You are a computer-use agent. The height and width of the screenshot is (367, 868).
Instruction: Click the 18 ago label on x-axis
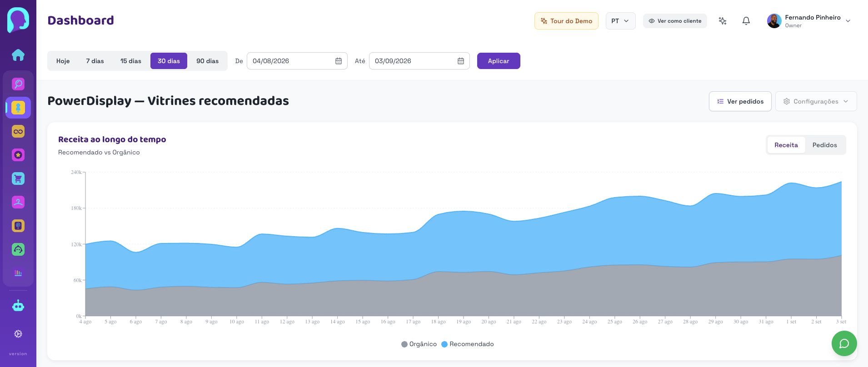(x=439, y=322)
